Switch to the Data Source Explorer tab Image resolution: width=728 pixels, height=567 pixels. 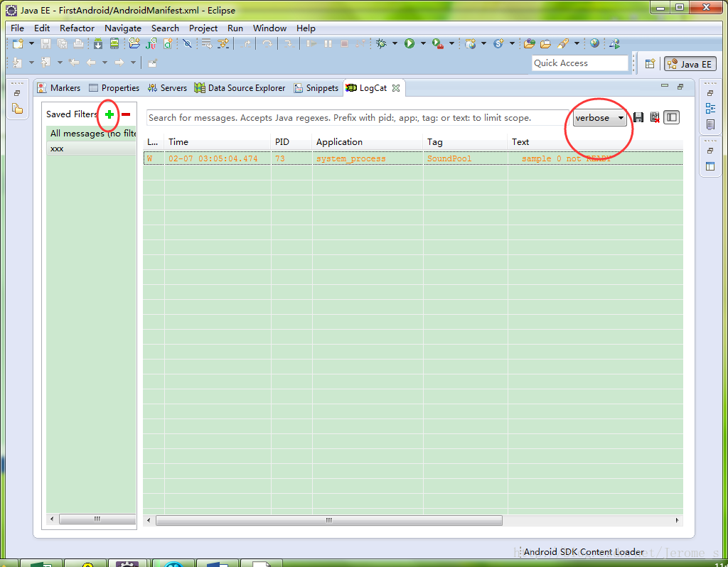[x=240, y=87]
